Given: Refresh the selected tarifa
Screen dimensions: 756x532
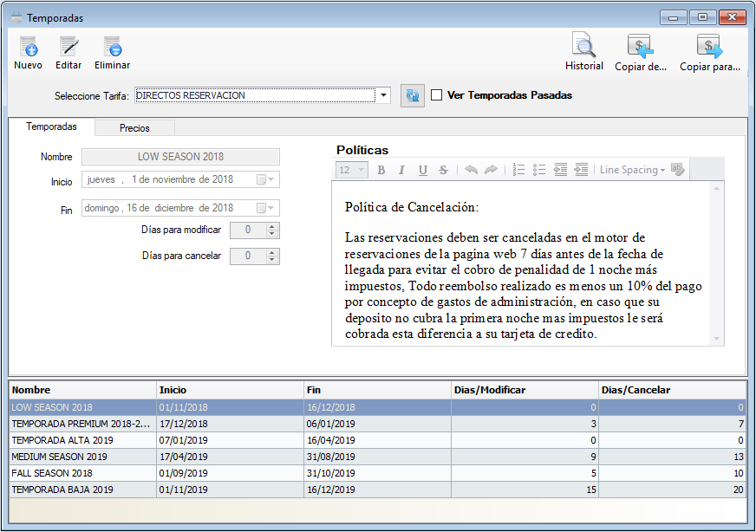Looking at the screenshot, I should (x=413, y=95).
